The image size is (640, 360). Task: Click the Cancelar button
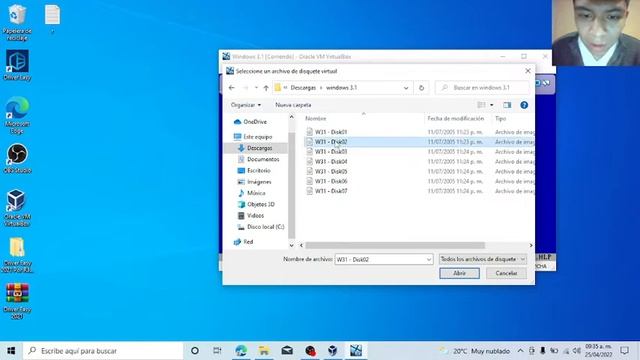pyautogui.click(x=506, y=273)
